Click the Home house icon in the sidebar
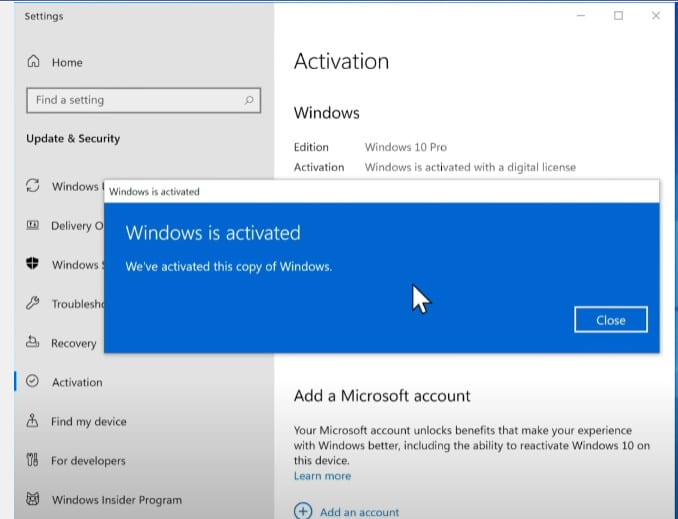Viewport: 678px width, 519px height. 33,61
